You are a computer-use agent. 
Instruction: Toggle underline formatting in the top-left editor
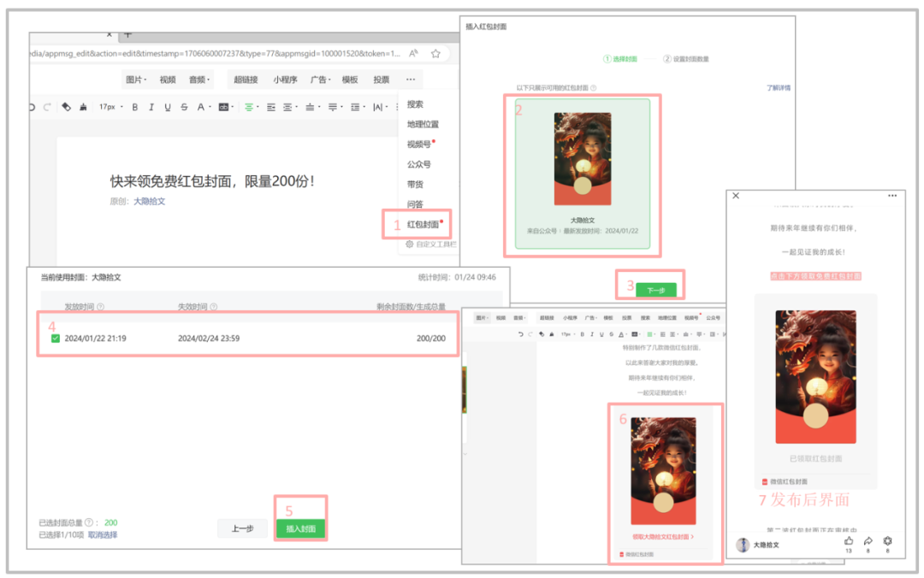[x=168, y=107]
